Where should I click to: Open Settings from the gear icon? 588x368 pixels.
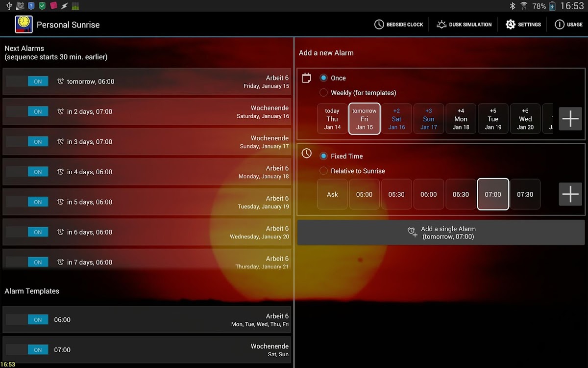[x=523, y=25]
